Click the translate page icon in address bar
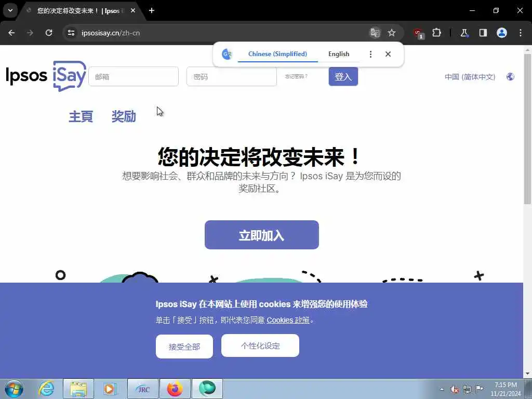The image size is (532, 399). point(375,33)
